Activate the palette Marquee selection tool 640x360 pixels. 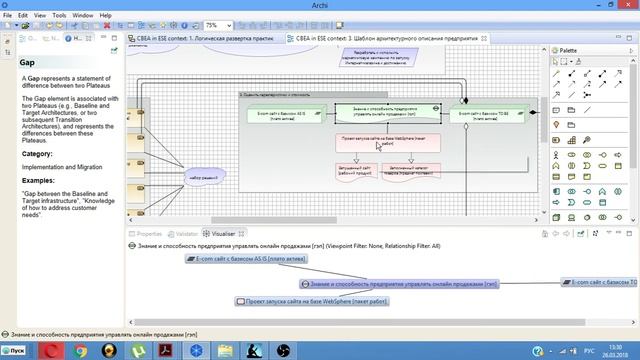coord(564,62)
